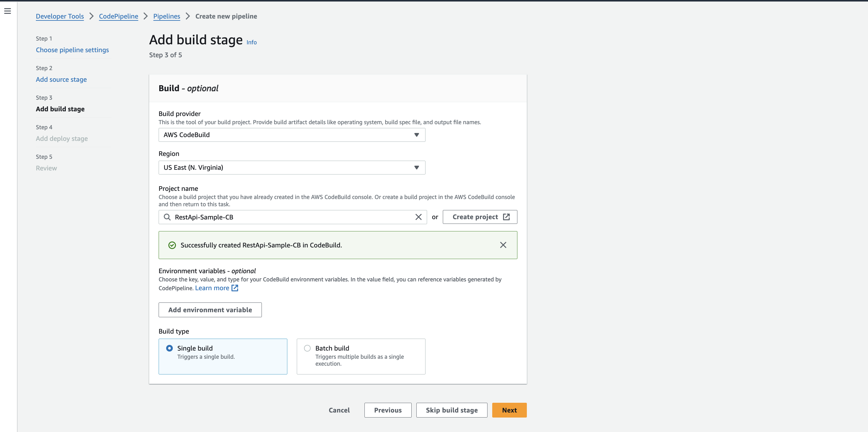Select the Batch build radio option

coord(307,348)
